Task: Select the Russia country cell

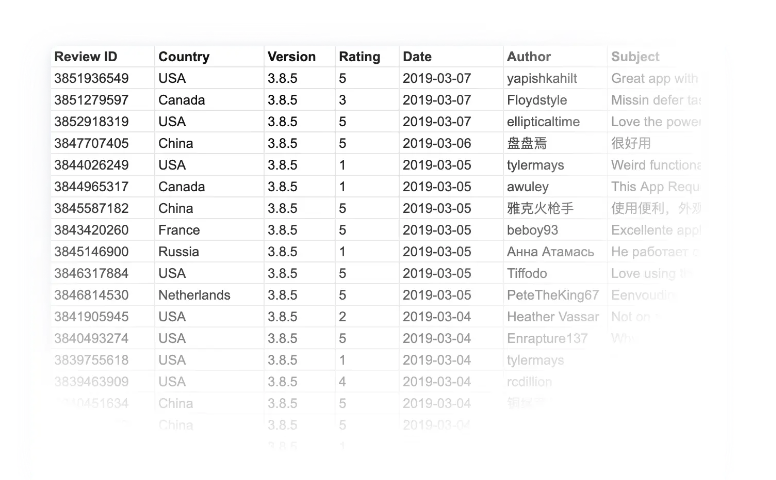Action: (179, 252)
